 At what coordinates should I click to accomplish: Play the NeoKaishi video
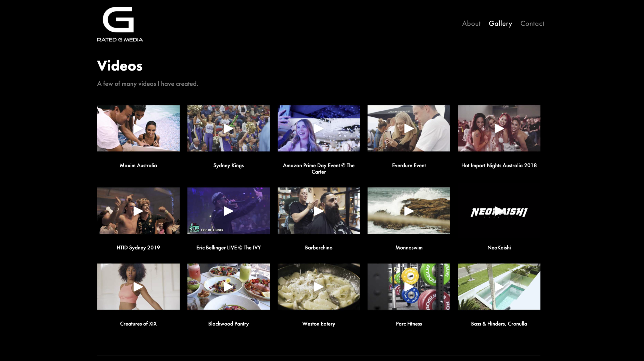click(x=499, y=211)
